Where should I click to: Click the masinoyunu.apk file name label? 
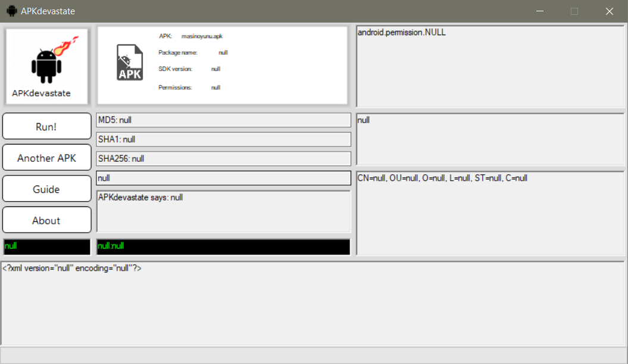202,36
